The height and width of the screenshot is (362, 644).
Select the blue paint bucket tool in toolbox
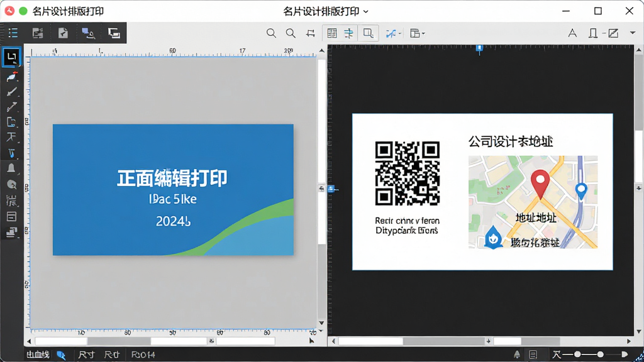[11, 153]
